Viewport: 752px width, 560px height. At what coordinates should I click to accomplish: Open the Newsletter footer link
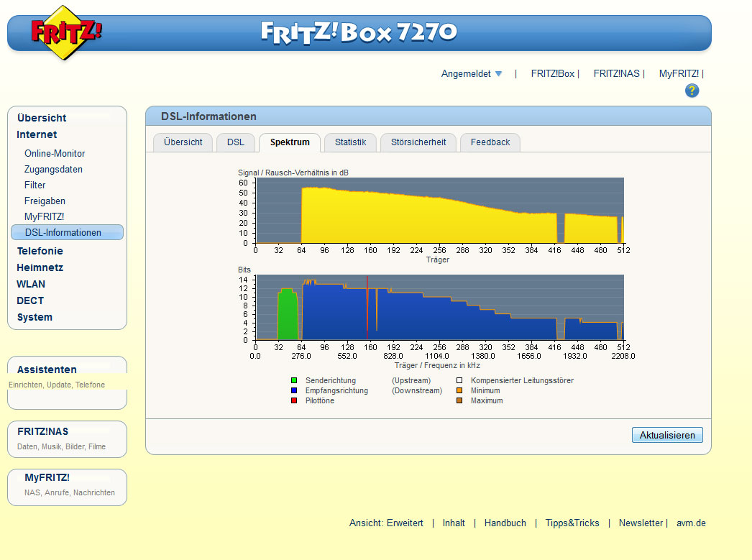click(x=641, y=523)
